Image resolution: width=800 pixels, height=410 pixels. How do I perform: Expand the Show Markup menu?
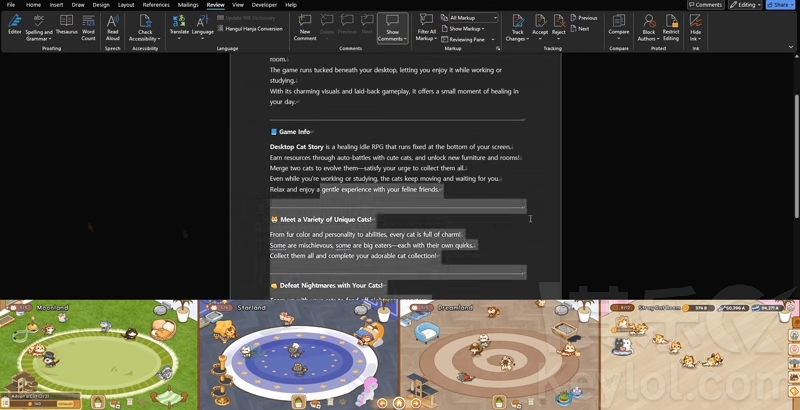point(465,29)
